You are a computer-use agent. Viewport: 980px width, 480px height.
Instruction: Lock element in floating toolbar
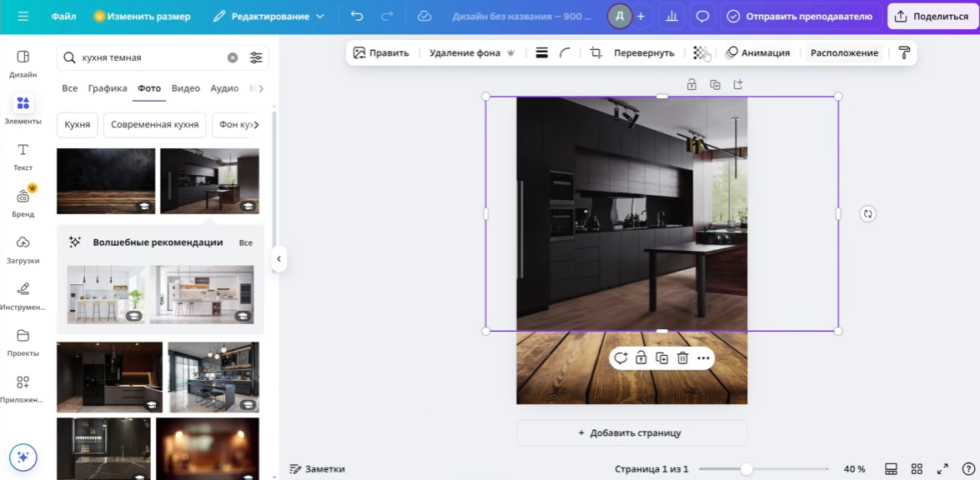point(641,358)
